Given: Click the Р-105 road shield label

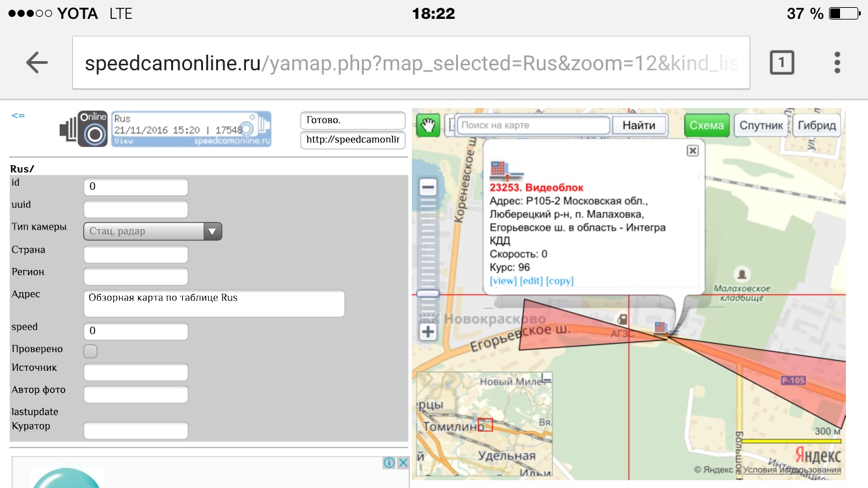Looking at the screenshot, I should coord(793,381).
